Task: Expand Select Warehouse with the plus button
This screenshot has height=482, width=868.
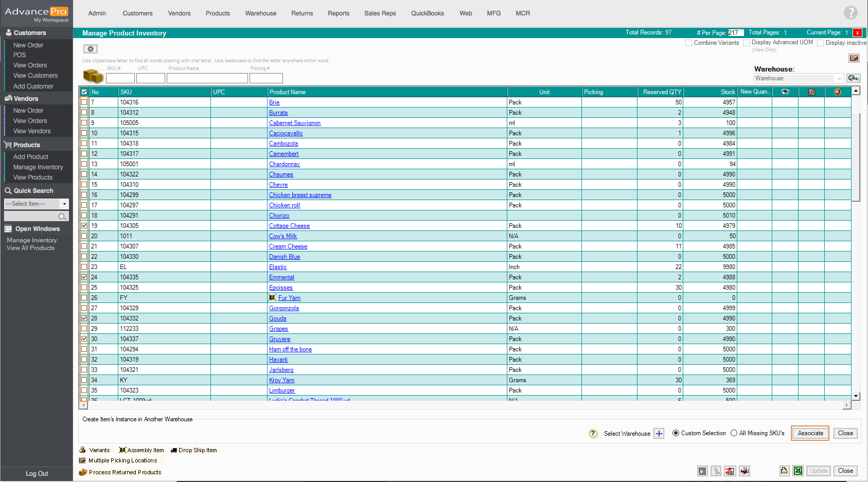Action: pos(659,434)
